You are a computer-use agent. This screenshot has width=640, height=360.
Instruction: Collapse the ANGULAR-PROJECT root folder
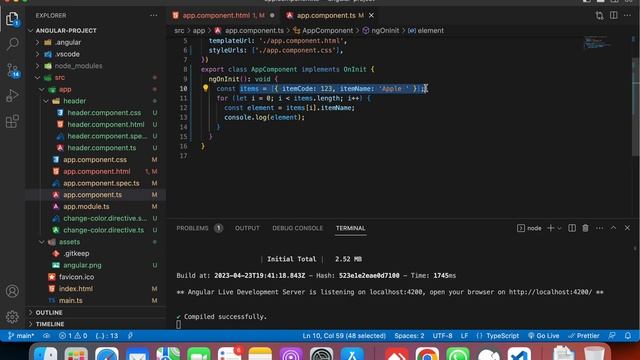(96, 31)
